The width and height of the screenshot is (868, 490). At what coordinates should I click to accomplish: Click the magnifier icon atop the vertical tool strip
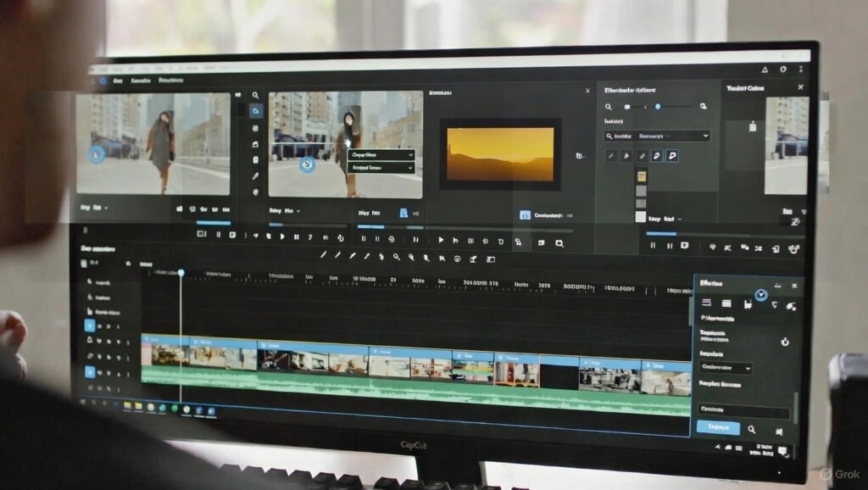(x=255, y=95)
